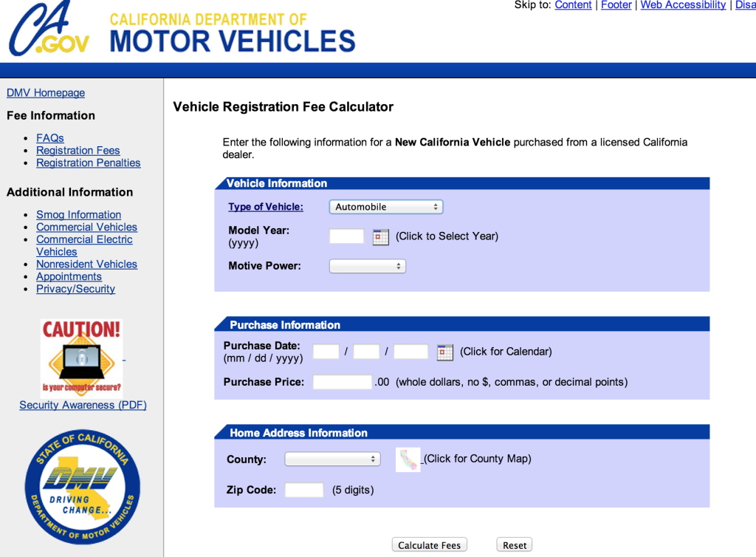Click the Purchase Date day field
756x557 pixels.
click(x=366, y=352)
